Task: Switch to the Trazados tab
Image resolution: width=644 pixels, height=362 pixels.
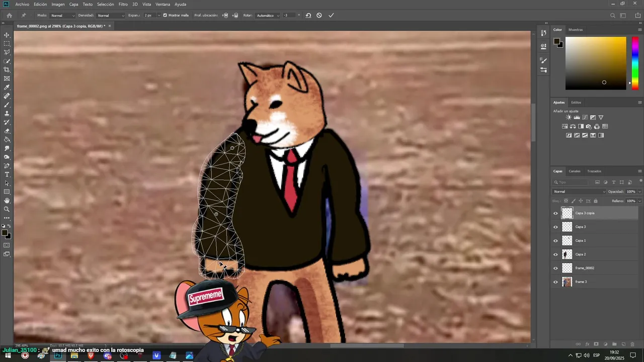Action: 594,171
